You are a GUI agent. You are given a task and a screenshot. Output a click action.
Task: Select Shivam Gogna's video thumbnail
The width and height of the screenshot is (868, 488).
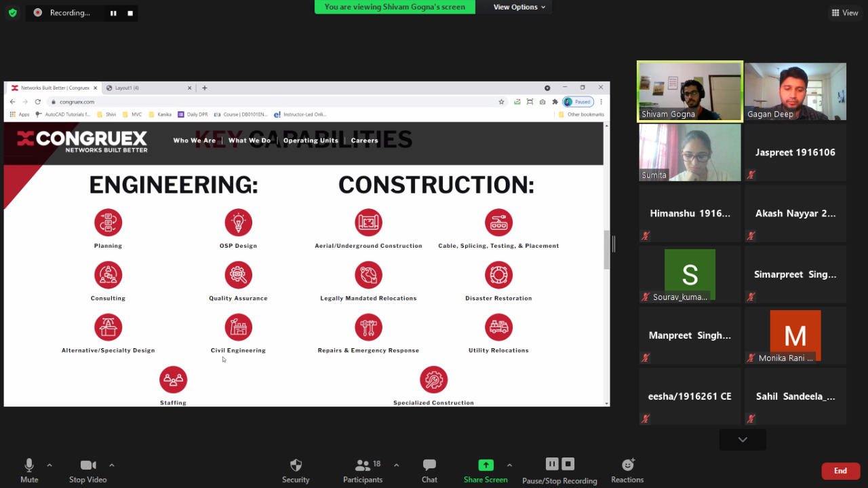coord(690,92)
